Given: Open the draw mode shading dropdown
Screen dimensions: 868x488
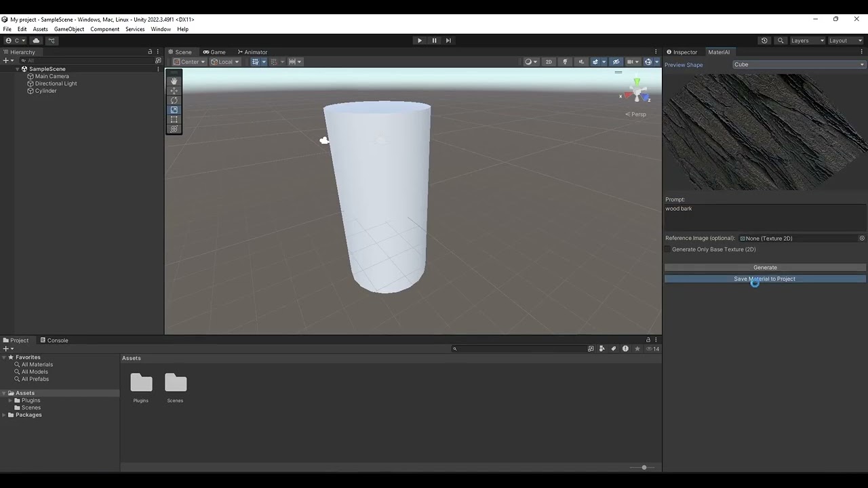Looking at the screenshot, I should (x=531, y=62).
